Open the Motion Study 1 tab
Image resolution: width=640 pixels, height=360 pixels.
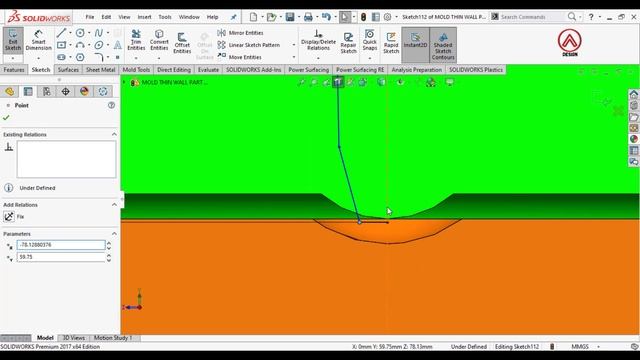[x=113, y=338]
